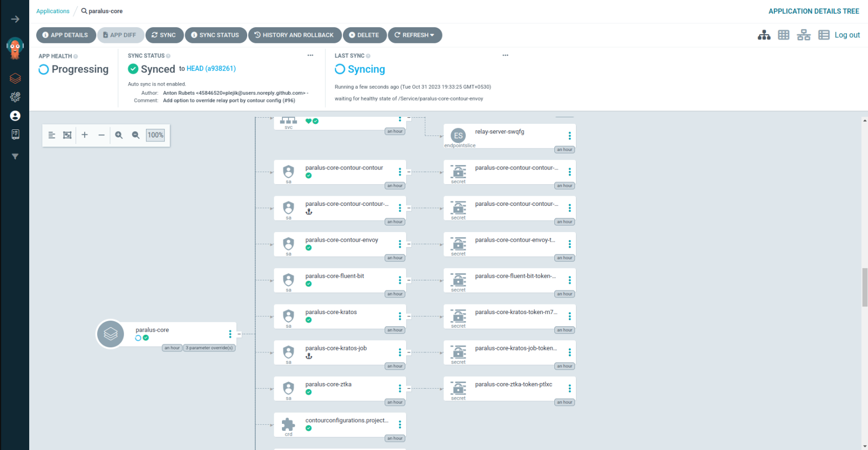The width and height of the screenshot is (868, 450).
Task: Open History and Rollback
Action: tap(295, 35)
